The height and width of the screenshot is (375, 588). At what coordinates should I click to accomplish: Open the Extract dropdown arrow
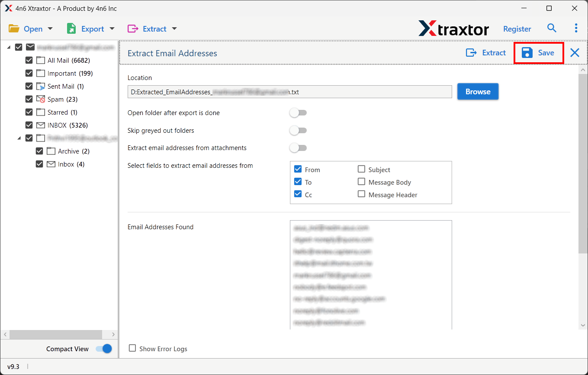174,29
